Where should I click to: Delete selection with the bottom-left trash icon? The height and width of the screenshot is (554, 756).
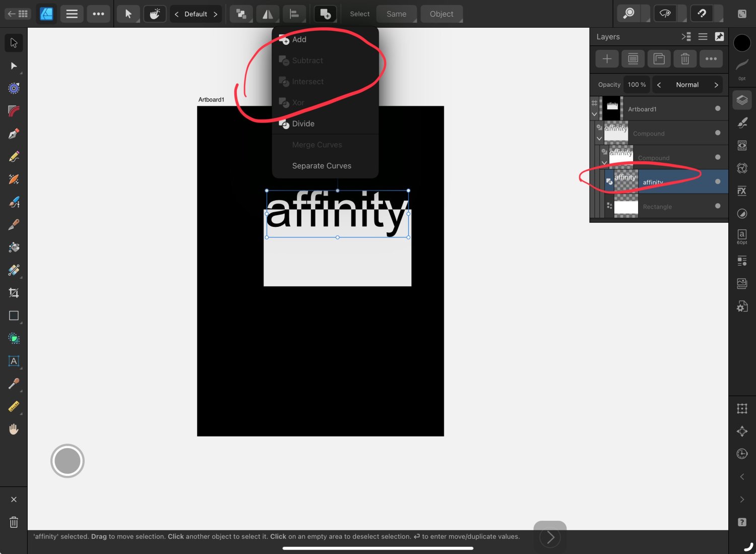14,522
